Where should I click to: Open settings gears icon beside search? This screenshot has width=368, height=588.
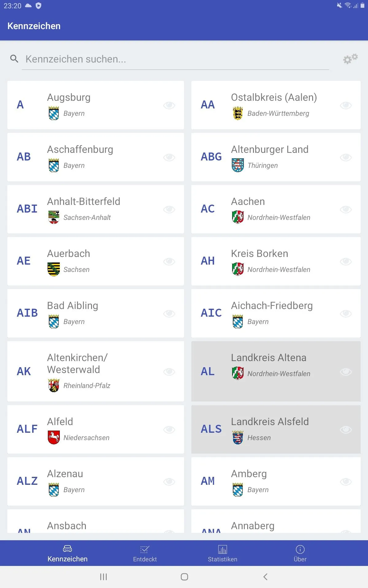click(x=350, y=59)
